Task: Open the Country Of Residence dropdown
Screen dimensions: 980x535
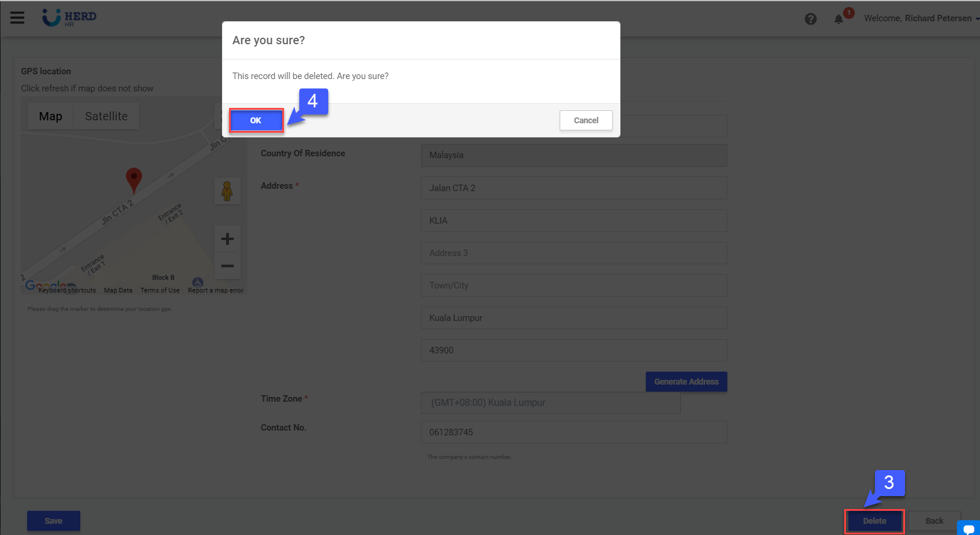Action: pos(573,155)
